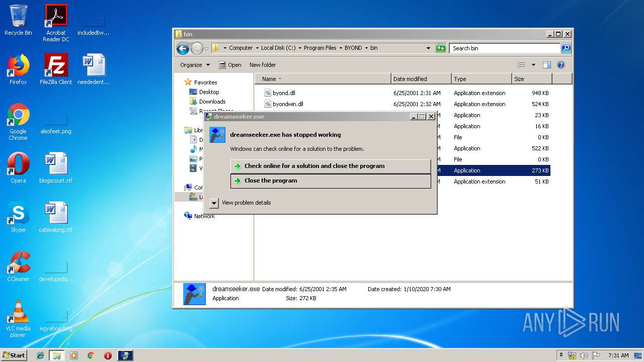The width and height of the screenshot is (644, 362).
Task: Open FileZilla Client desktop shortcut
Action: click(x=56, y=69)
